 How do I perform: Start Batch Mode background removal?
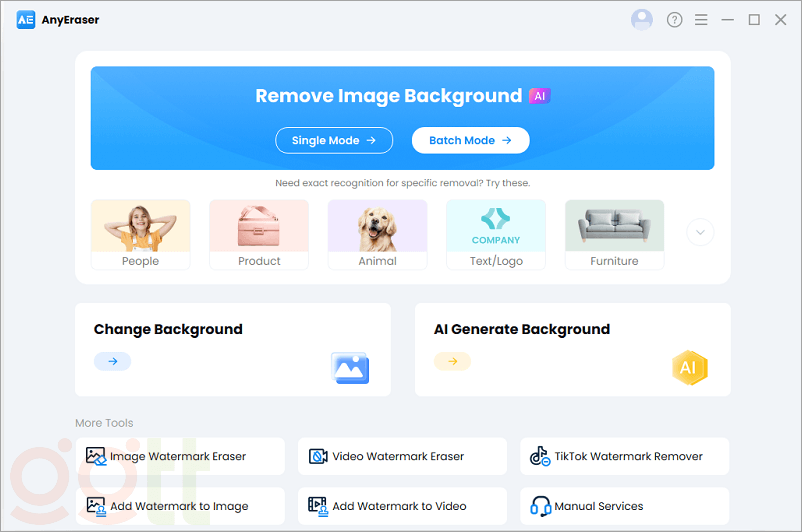(470, 141)
